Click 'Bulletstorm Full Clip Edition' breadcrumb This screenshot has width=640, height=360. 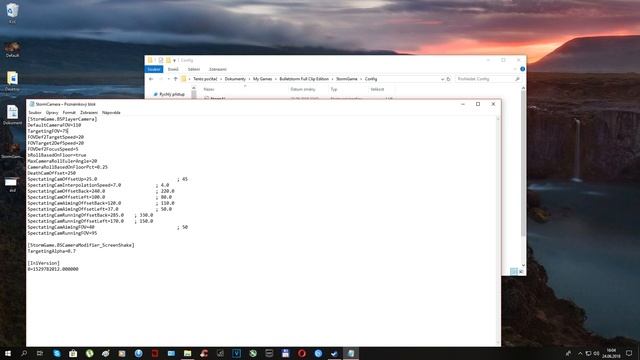(304, 79)
